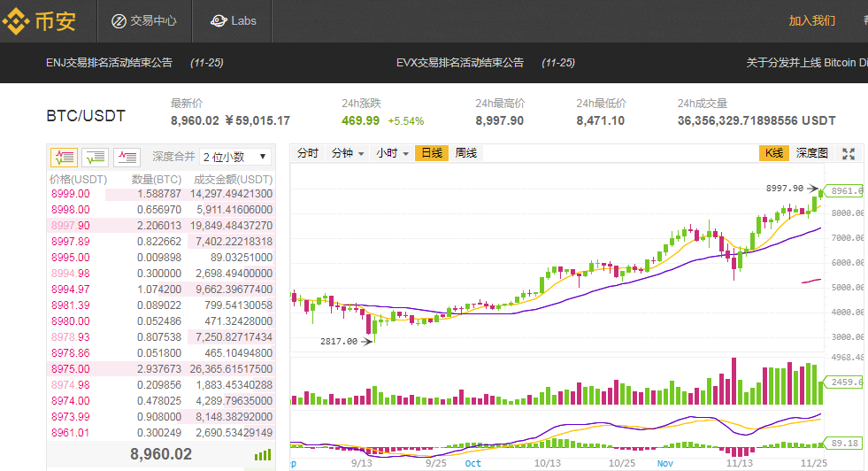Show sell orders only view icon
Image resolution: width=868 pixels, height=471 pixels.
[x=127, y=158]
